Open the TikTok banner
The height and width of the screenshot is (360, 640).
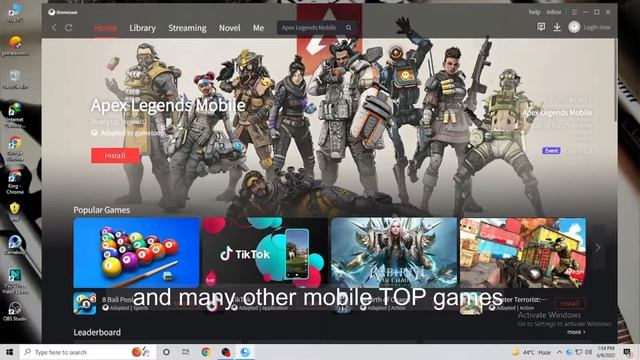(265, 253)
